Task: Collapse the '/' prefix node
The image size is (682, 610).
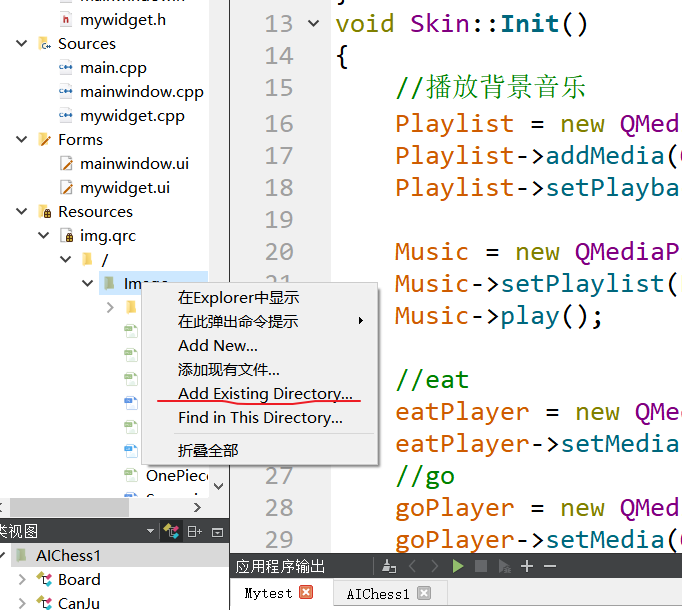Action: pos(65,259)
